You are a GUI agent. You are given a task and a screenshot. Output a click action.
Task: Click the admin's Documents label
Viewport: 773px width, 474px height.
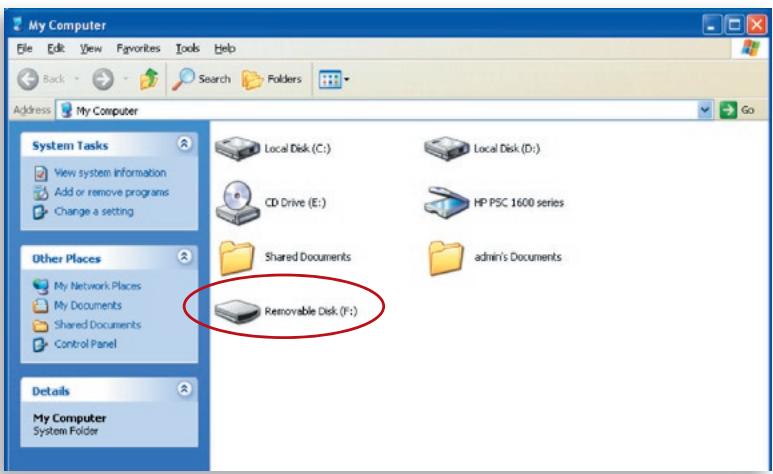(518, 257)
